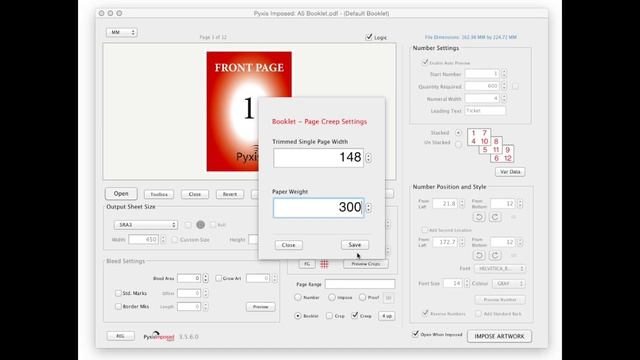Open the GRAY Colour dropdown
The height and width of the screenshot is (360, 640).
coord(509,283)
